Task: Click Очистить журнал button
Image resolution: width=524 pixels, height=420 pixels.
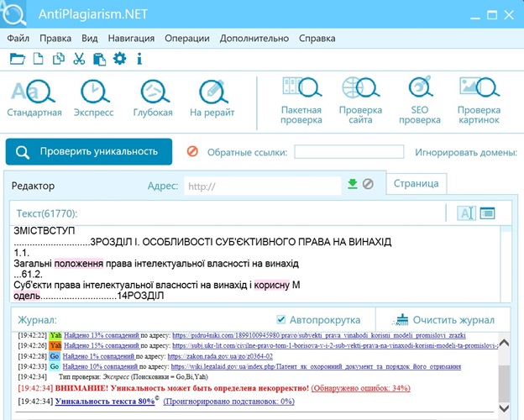Action: [445, 320]
